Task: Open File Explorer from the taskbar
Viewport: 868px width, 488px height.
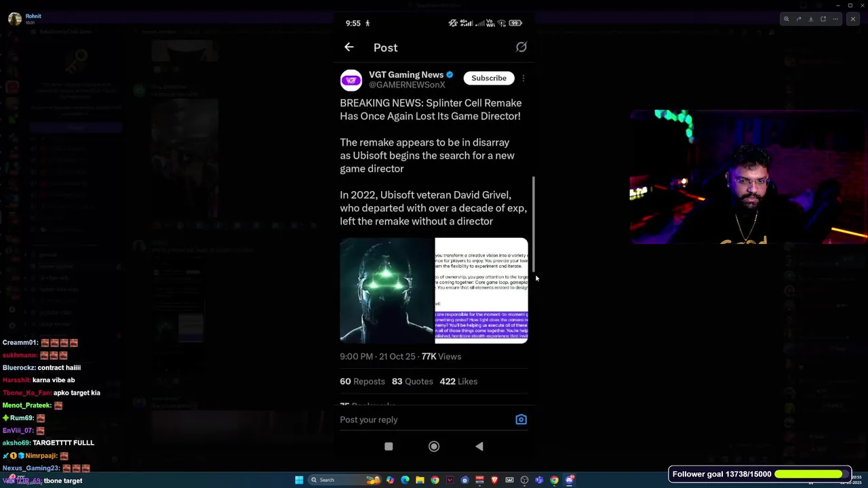Action: pyautogui.click(x=420, y=480)
